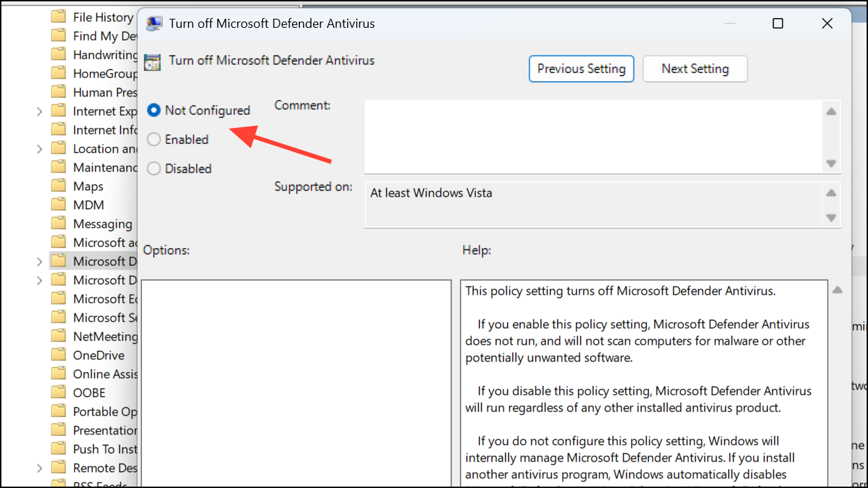Open the Maps folder in the tree
Screen dimensions: 868x488
click(60, 186)
